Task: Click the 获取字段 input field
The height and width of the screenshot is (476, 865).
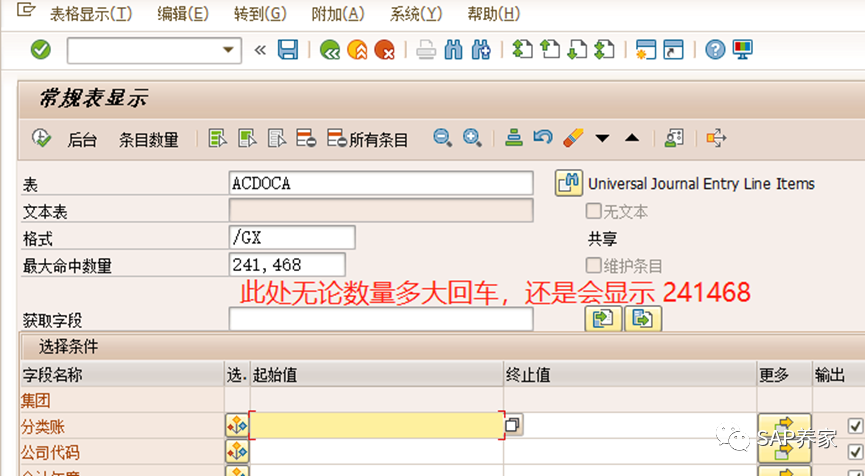Action: pos(381,319)
